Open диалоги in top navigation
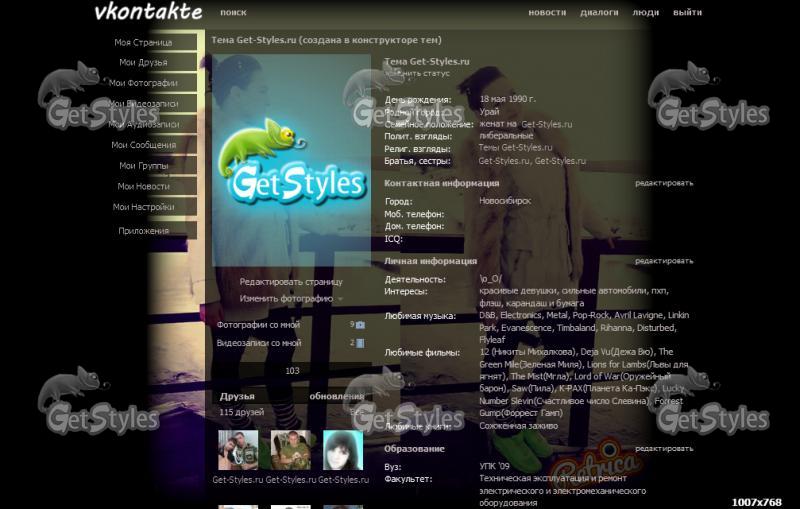The height and width of the screenshot is (509, 800). click(x=599, y=12)
